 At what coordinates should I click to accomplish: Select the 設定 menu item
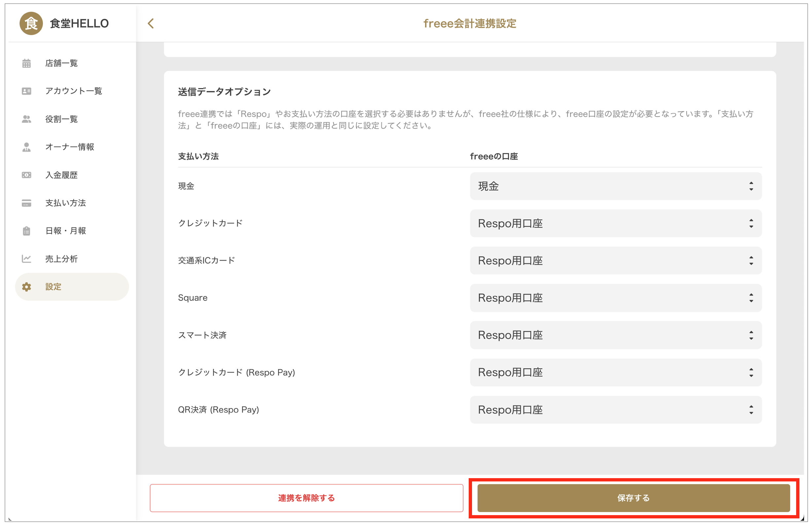[72, 287]
